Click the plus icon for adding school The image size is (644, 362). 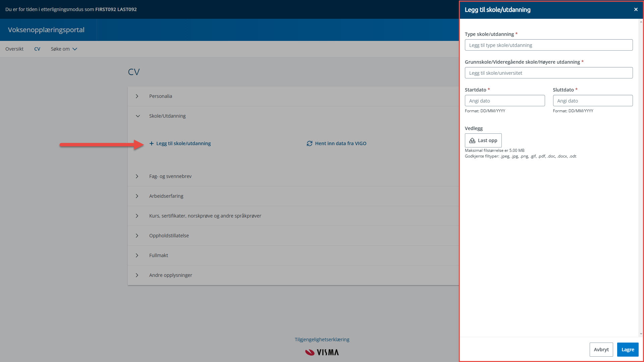point(152,143)
